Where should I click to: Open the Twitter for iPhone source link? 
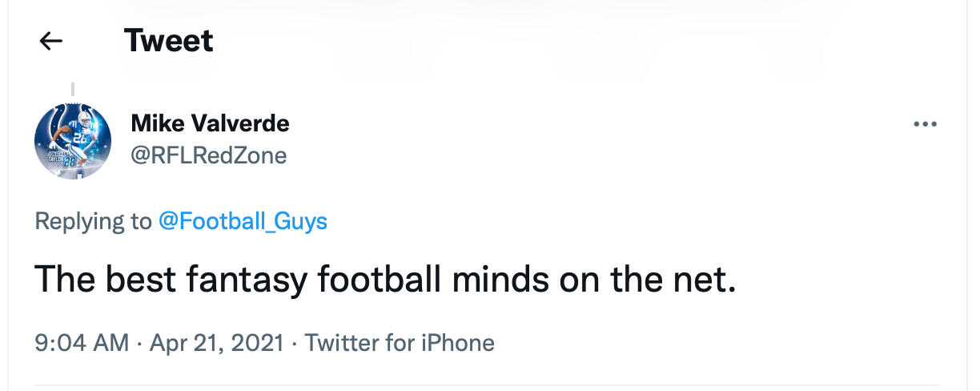(400, 343)
